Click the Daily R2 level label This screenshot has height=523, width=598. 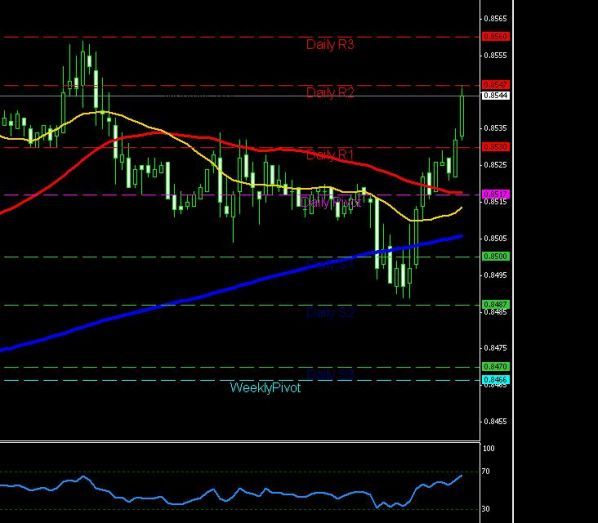[x=330, y=93]
